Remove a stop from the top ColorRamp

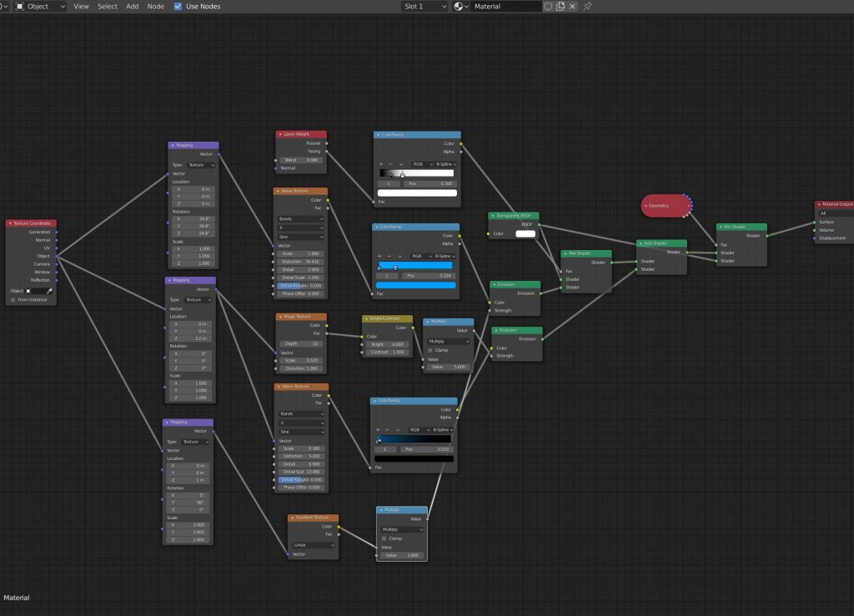point(391,163)
